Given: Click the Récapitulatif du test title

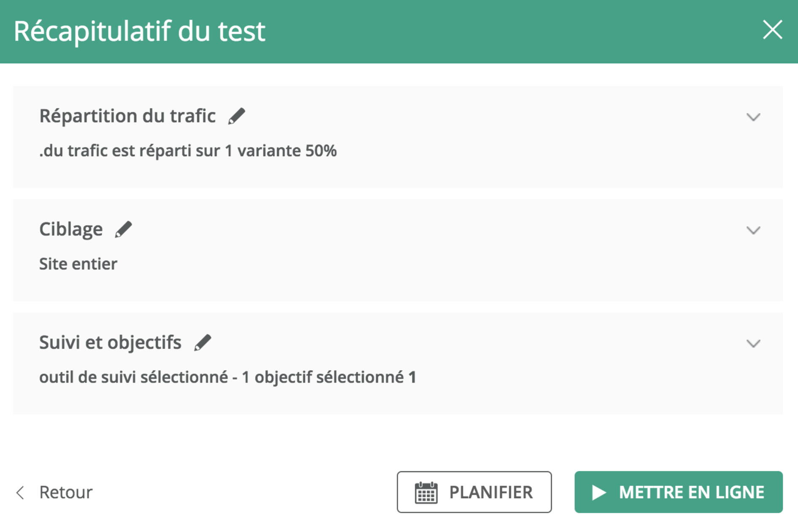Looking at the screenshot, I should pyautogui.click(x=139, y=31).
